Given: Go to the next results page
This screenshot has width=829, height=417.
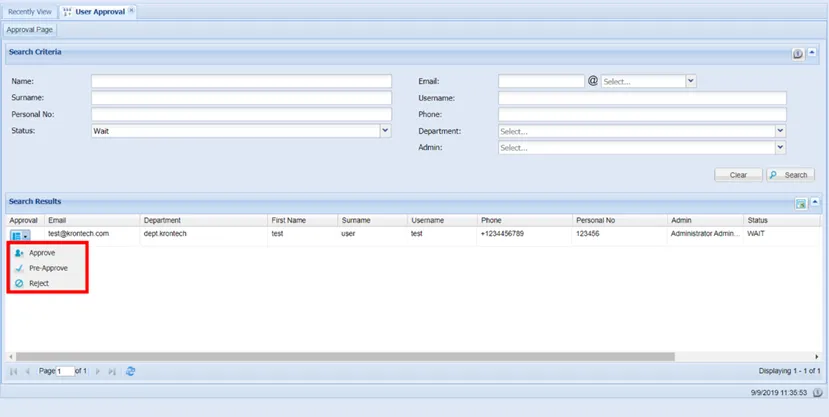Looking at the screenshot, I should point(98,372).
